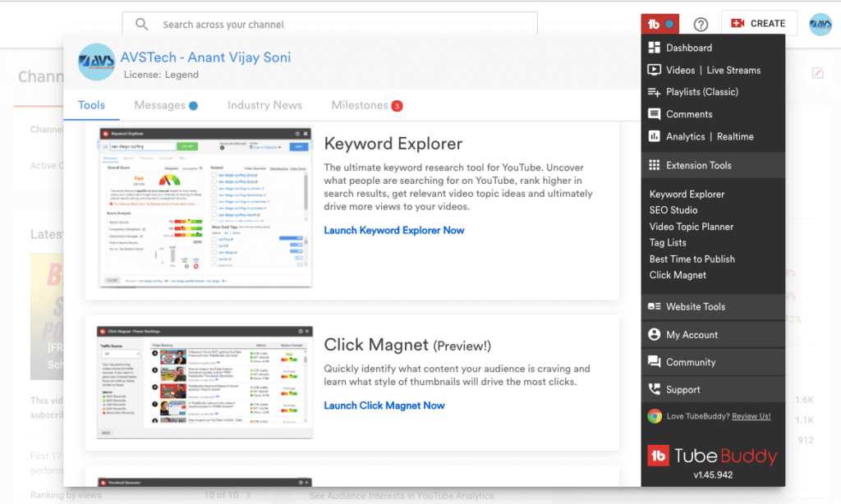Image resolution: width=841 pixels, height=504 pixels.
Task: Open Dashboard from the TubeBuddy menu
Action: (x=689, y=48)
